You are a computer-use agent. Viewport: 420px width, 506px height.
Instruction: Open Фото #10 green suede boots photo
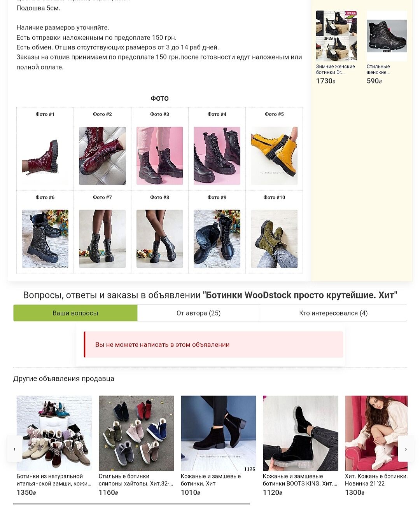coord(274,239)
